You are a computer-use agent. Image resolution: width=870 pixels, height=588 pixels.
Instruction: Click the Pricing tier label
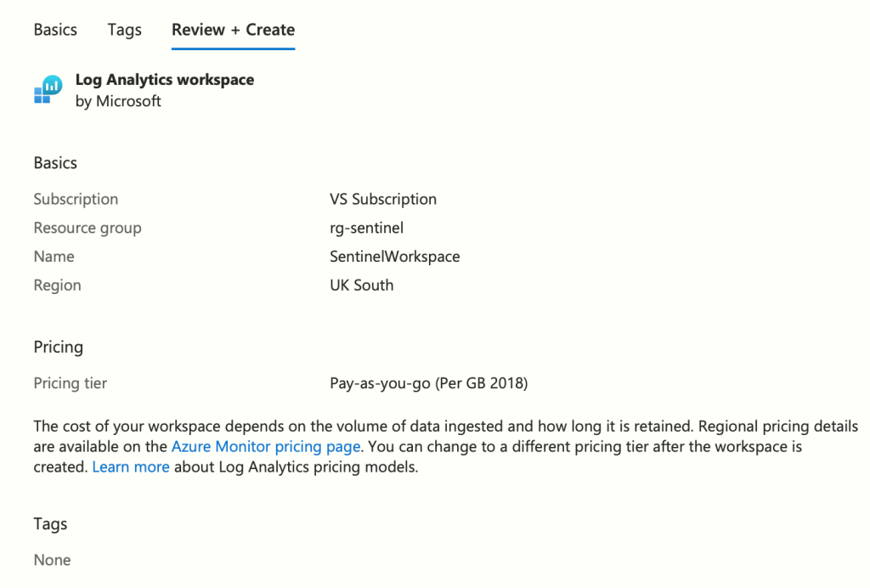pos(71,383)
